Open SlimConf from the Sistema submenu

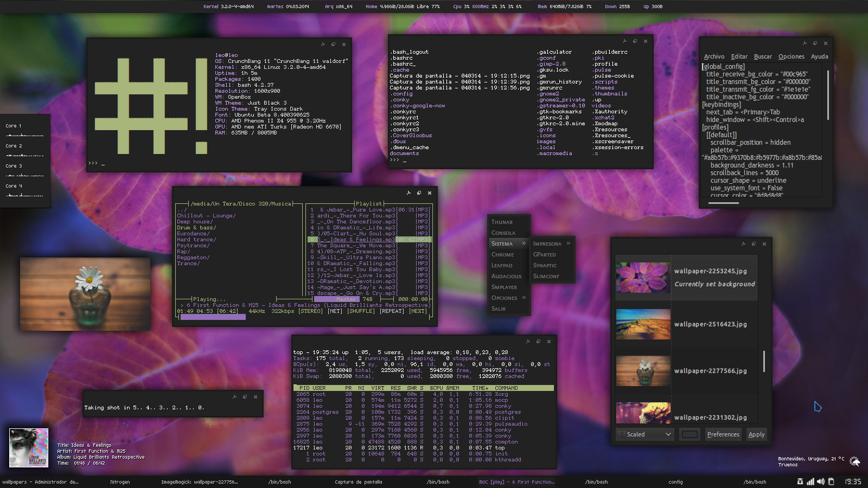click(x=552, y=276)
